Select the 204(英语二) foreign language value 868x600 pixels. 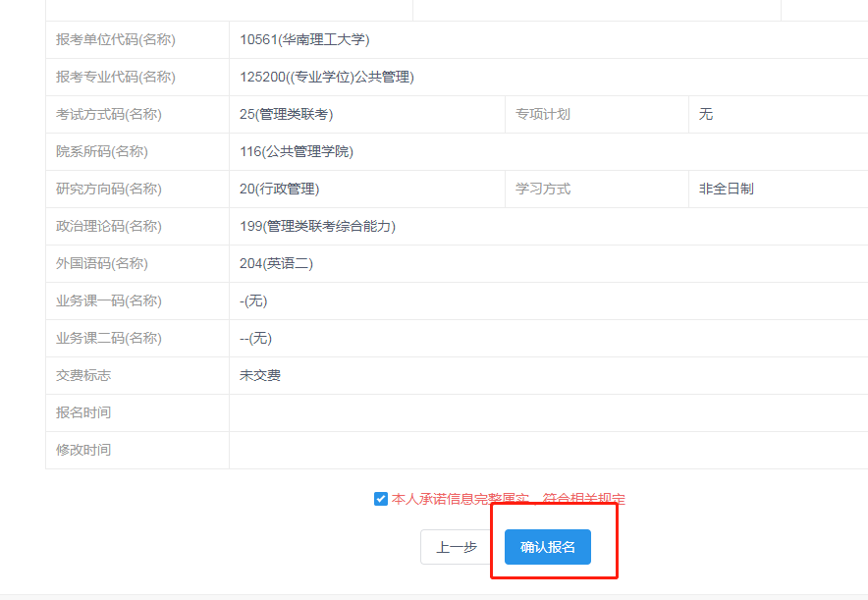pos(276,264)
